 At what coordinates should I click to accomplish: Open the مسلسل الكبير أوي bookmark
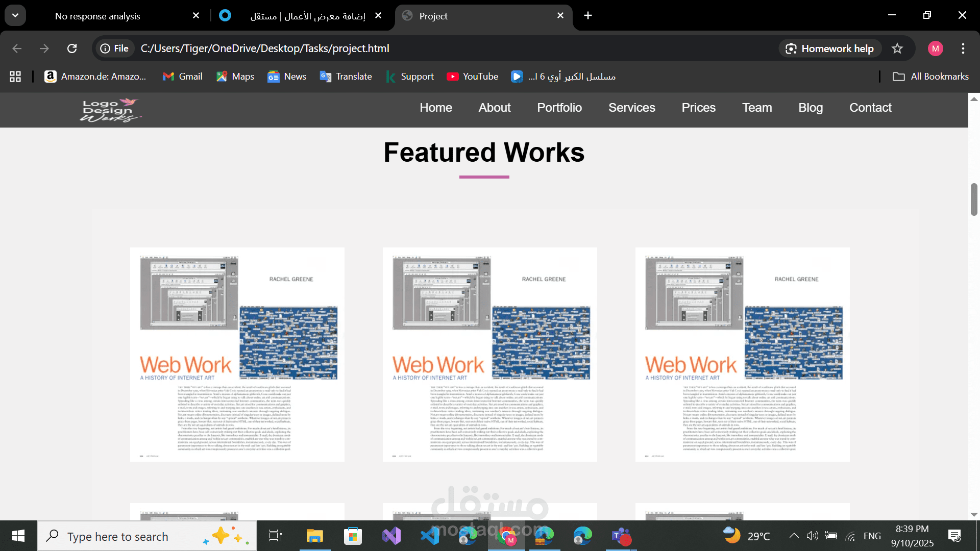point(563,77)
